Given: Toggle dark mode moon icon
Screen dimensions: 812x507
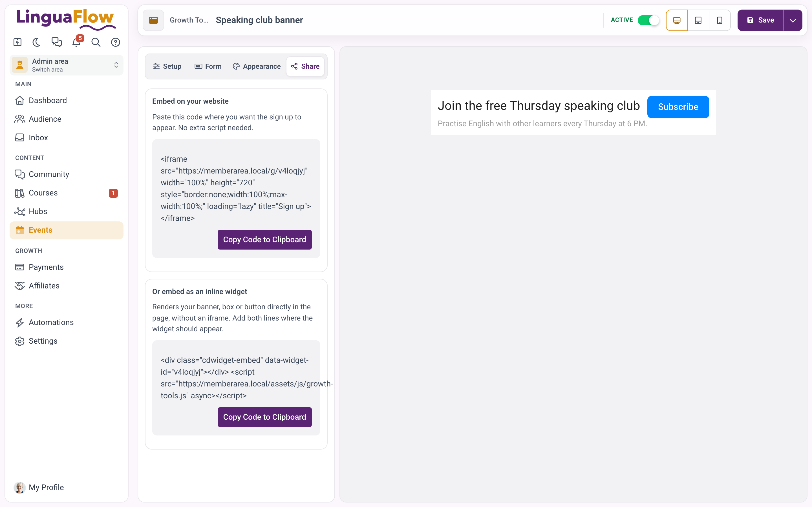Looking at the screenshot, I should click(37, 42).
